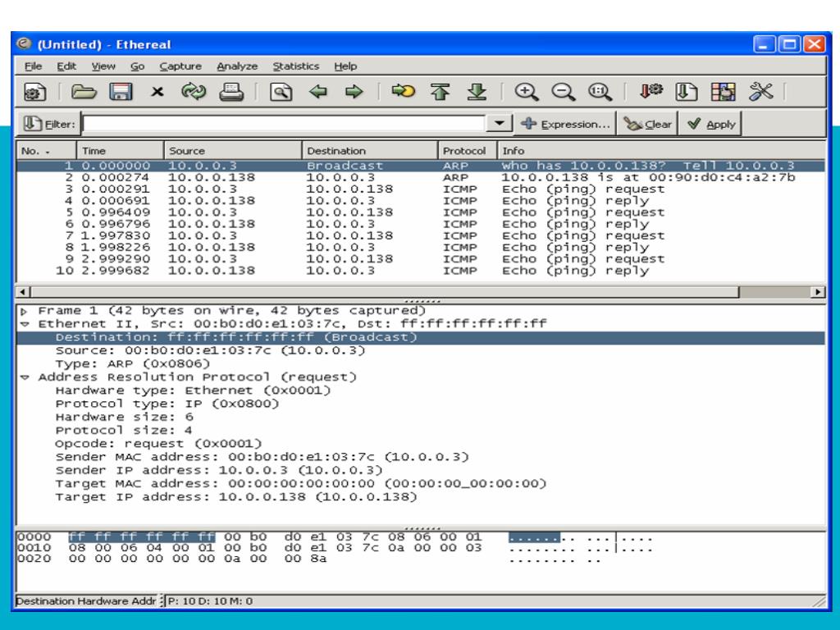The height and width of the screenshot is (630, 840).
Task: Zoom out with minus magnifier
Action: pyautogui.click(x=563, y=92)
